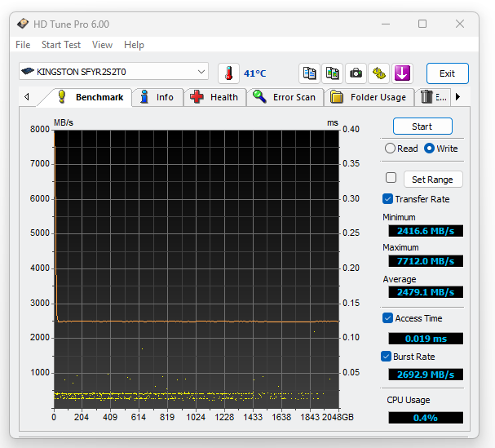Viewport: 495px width, 448px height.
Task: Select the Read radio button
Action: coord(391,149)
